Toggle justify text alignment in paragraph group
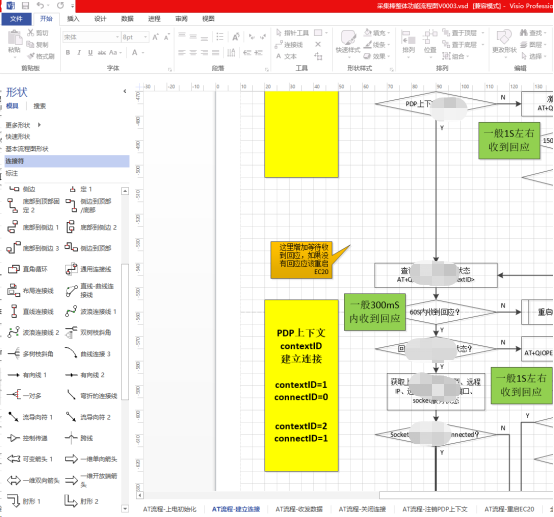Viewport: 554px width, 517px height. click(216, 53)
